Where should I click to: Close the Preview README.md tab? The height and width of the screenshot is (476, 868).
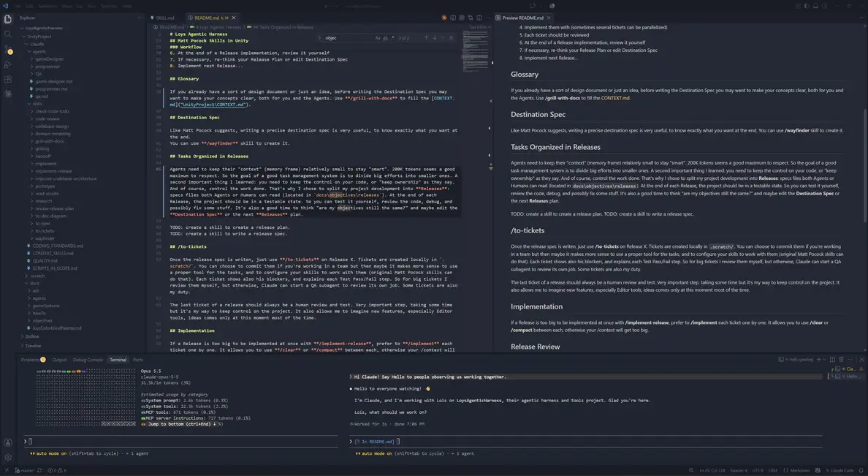tap(549, 18)
